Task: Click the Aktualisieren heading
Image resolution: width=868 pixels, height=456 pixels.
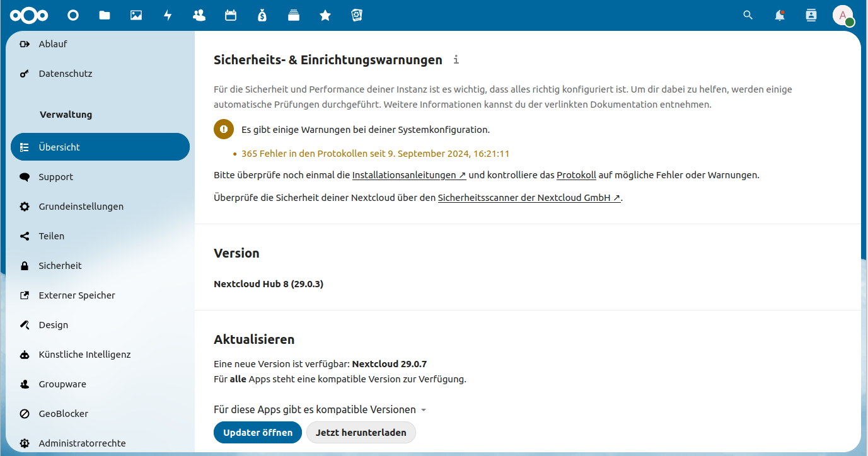Action: pyautogui.click(x=254, y=339)
